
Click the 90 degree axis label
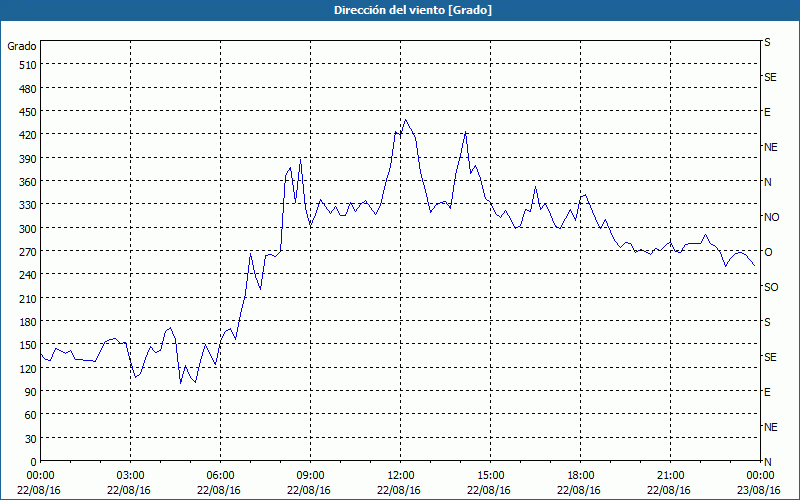click(x=31, y=392)
